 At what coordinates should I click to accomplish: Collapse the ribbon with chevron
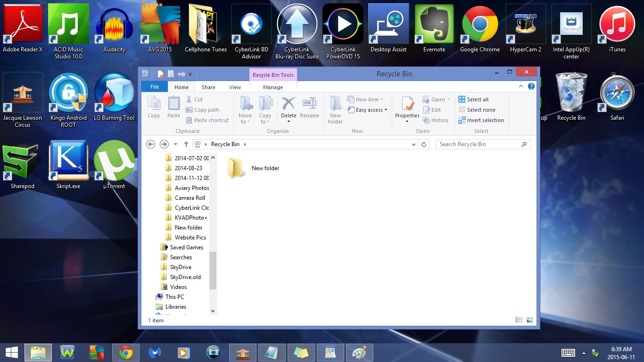click(521, 86)
